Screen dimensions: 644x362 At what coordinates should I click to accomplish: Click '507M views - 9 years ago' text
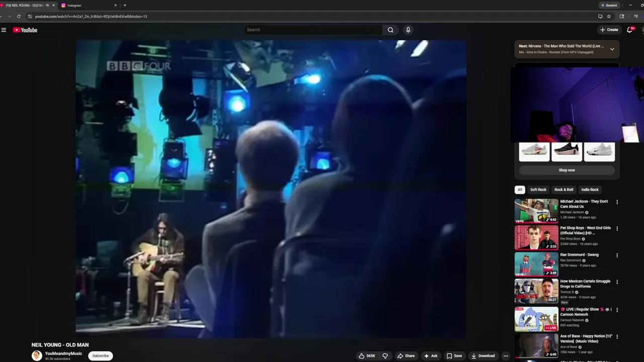coord(578,265)
